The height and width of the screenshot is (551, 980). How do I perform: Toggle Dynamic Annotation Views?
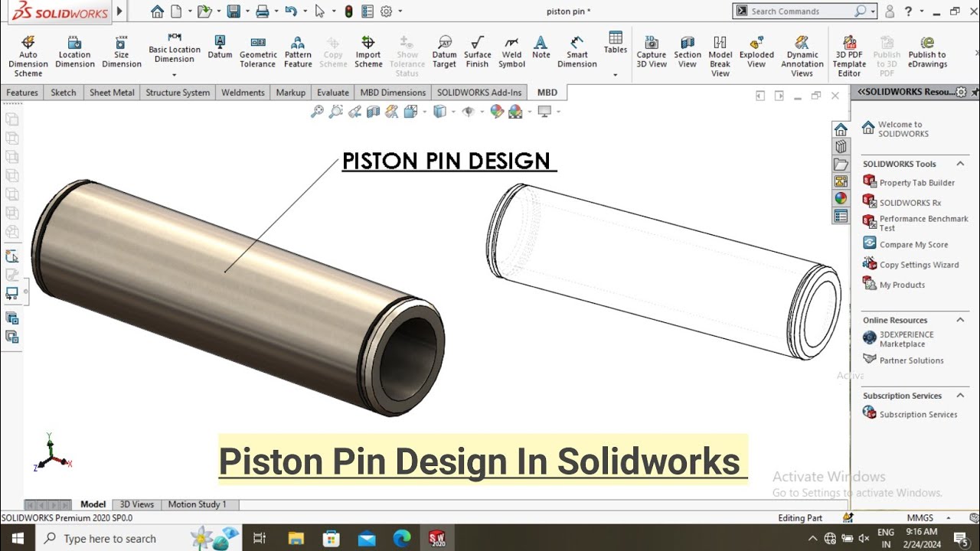click(x=802, y=56)
